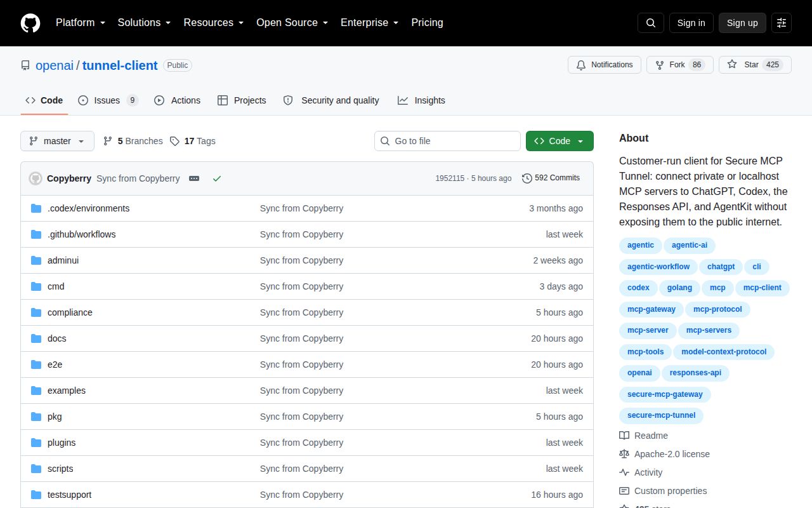
Task: Select the responses-api topic
Action: (x=695, y=373)
